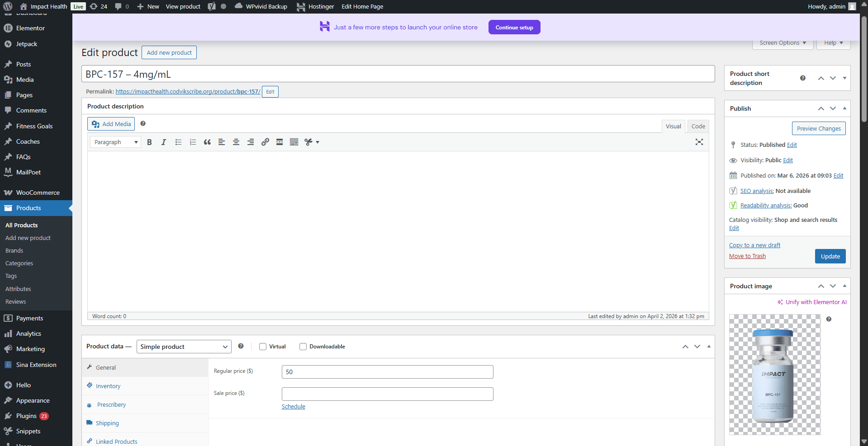
Task: Insert link via editor toolbar
Action: [265, 142]
